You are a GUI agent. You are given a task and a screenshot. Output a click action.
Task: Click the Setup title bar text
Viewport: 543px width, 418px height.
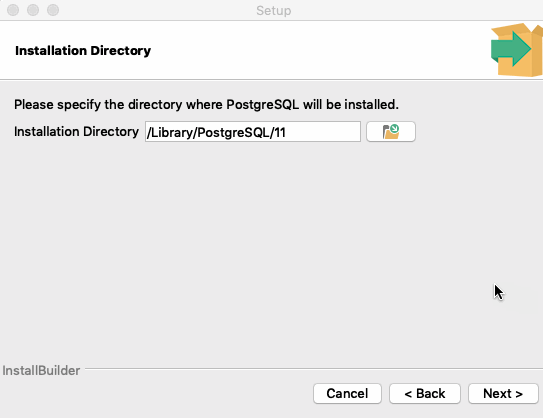click(274, 10)
